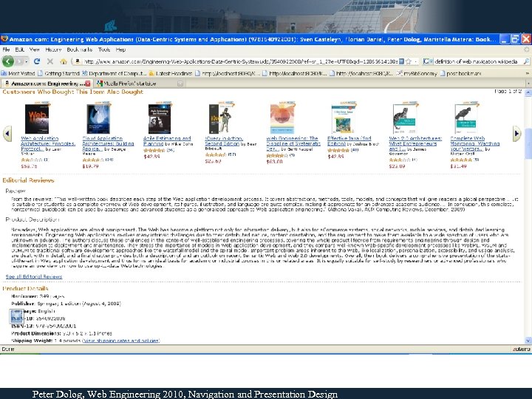
Task: Open jQuery in Action Second Edition link
Action: (x=224, y=141)
